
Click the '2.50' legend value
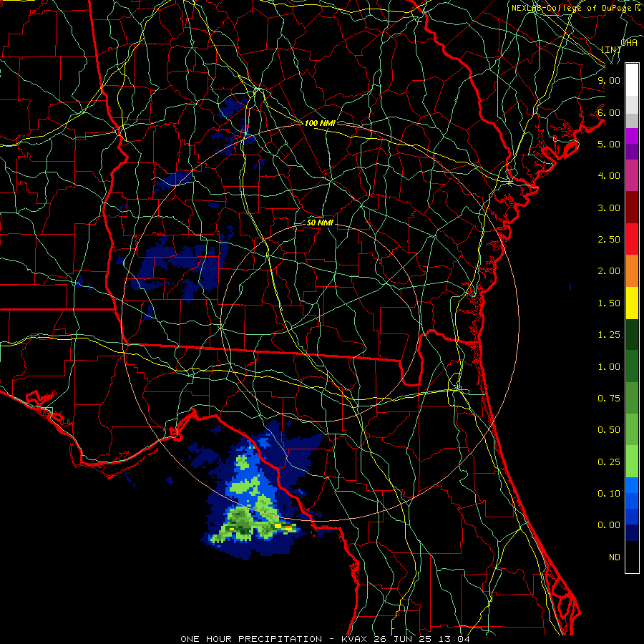click(609, 240)
